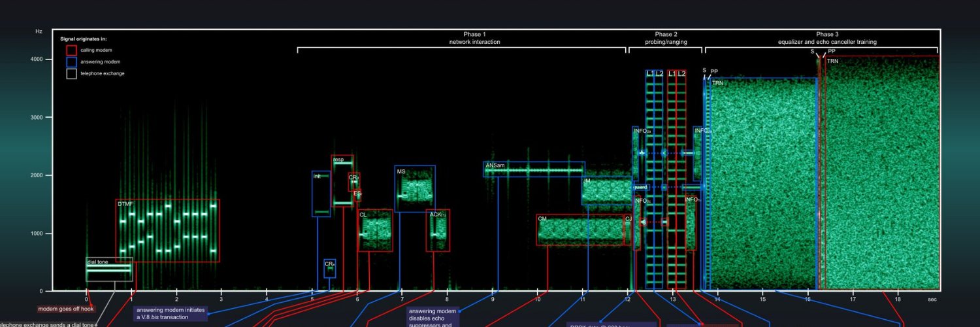Click the 4000 Hz frequency axis label
Screen dimensions: 980x327
coord(36,59)
